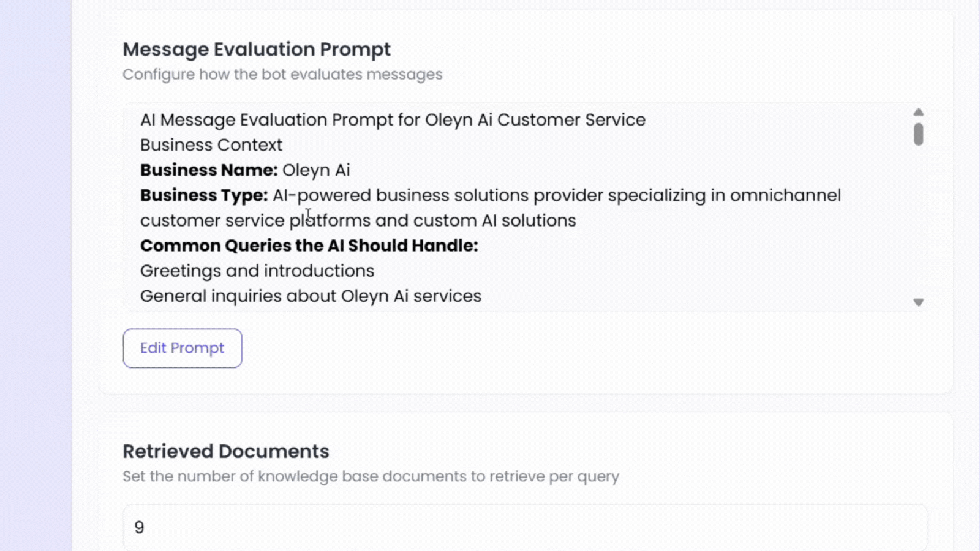Click the 'General inquiries about Oleyn Ai services' line
Screen dimensions: 980x551
point(311,296)
